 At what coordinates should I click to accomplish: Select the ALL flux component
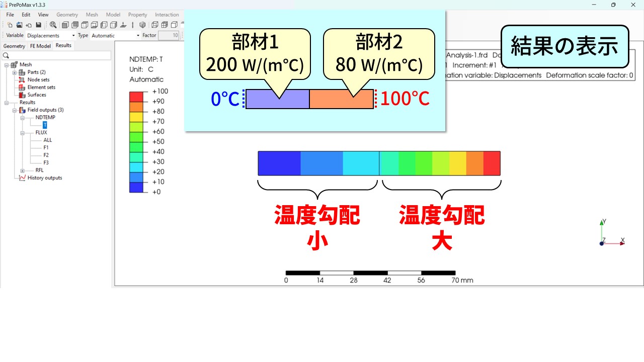(x=47, y=140)
